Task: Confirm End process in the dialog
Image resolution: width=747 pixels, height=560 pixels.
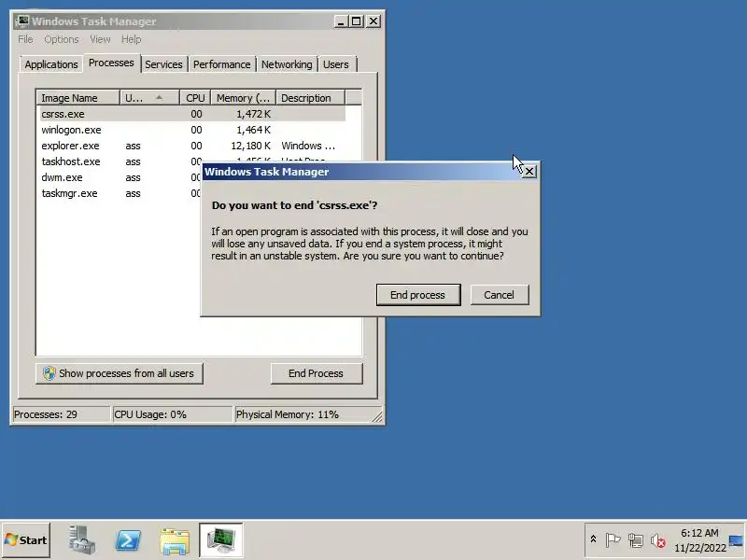Action: [418, 295]
